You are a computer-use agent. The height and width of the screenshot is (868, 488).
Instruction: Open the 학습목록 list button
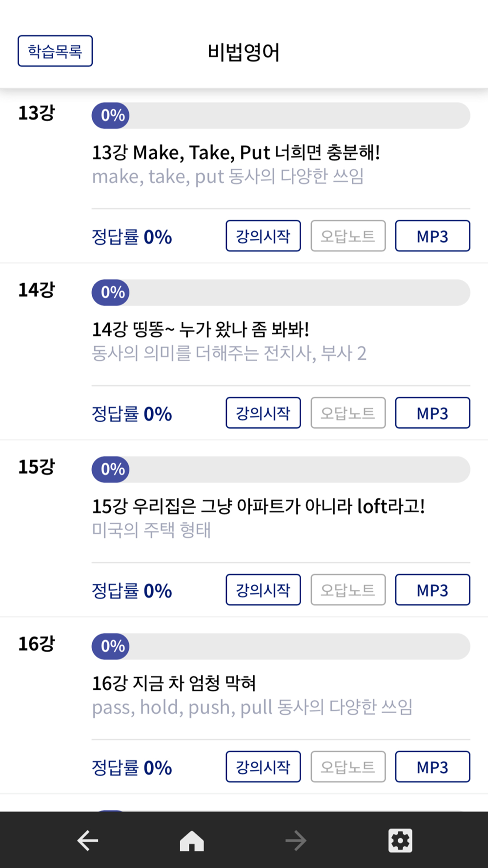tap(55, 51)
